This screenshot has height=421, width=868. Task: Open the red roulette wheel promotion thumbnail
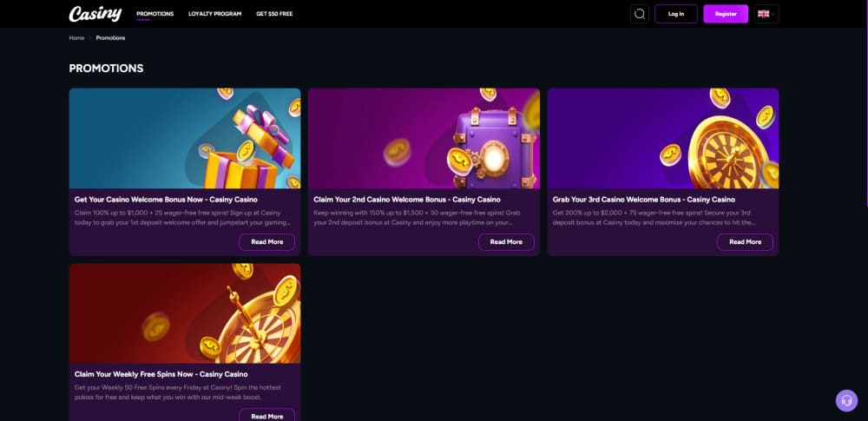185,313
